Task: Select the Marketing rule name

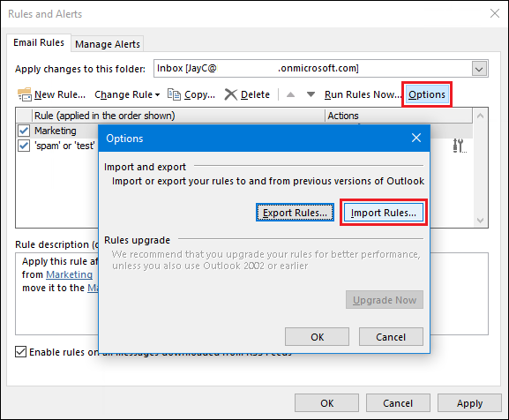Action: pos(56,131)
